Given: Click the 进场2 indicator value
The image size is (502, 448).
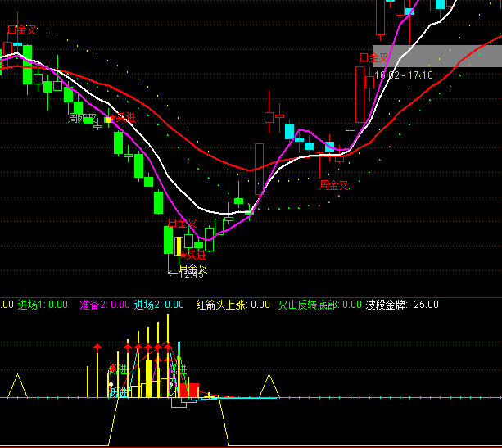Looking at the screenshot, I should tap(174, 305).
